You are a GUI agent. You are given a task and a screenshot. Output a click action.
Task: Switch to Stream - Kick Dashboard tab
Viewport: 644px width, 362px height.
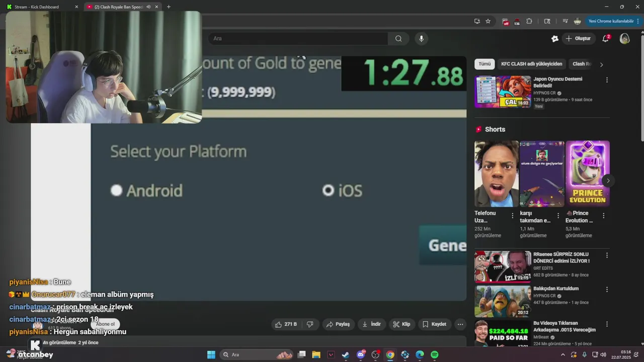click(x=41, y=7)
